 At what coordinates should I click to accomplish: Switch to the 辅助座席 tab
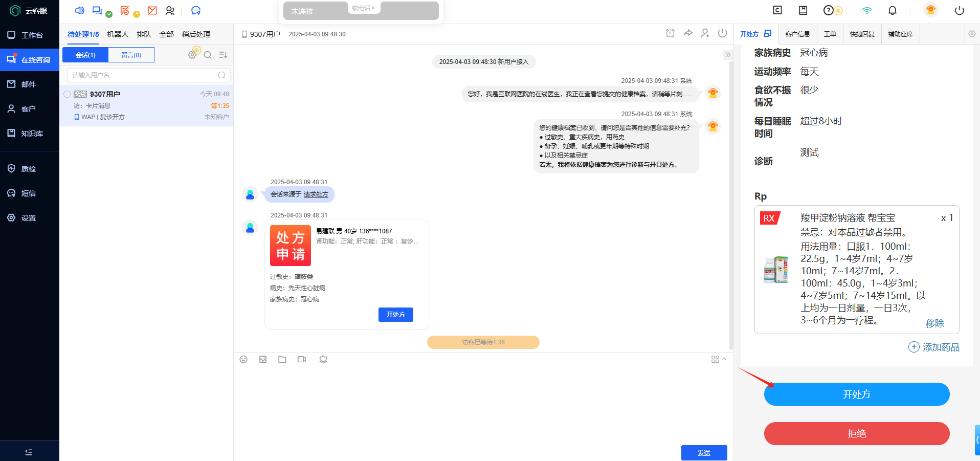click(x=901, y=34)
